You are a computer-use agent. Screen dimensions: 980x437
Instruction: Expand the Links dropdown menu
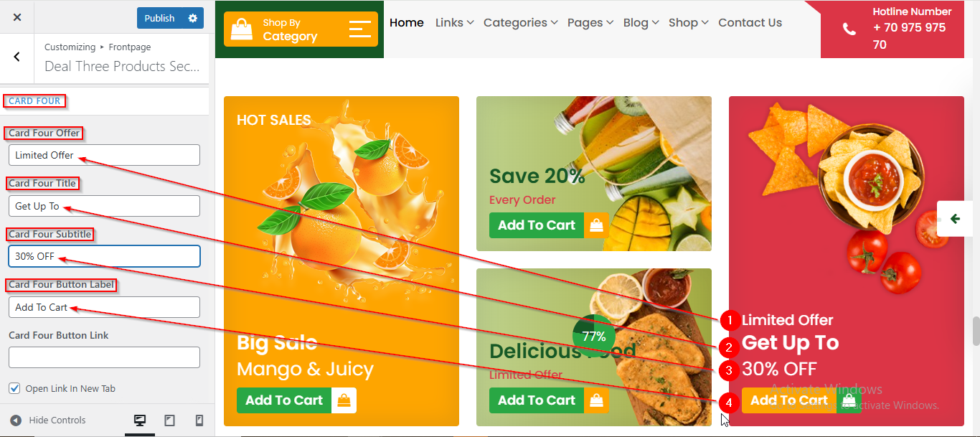click(x=454, y=22)
